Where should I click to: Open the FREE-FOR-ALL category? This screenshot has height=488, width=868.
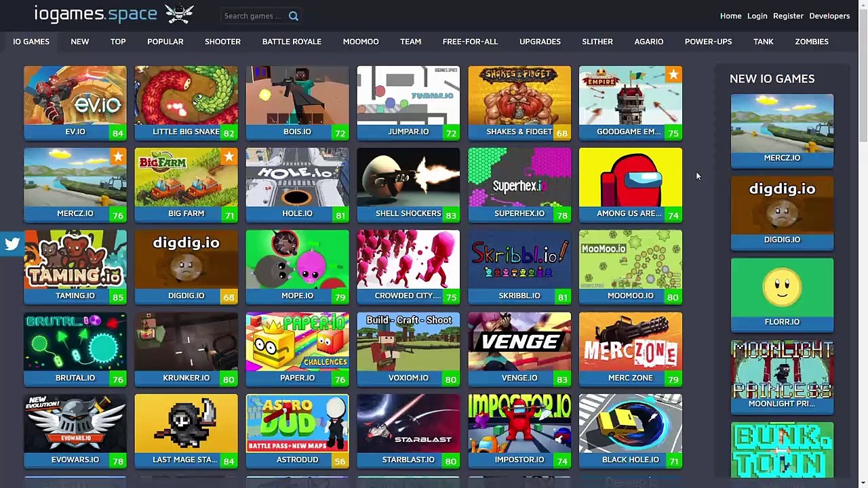coord(470,41)
